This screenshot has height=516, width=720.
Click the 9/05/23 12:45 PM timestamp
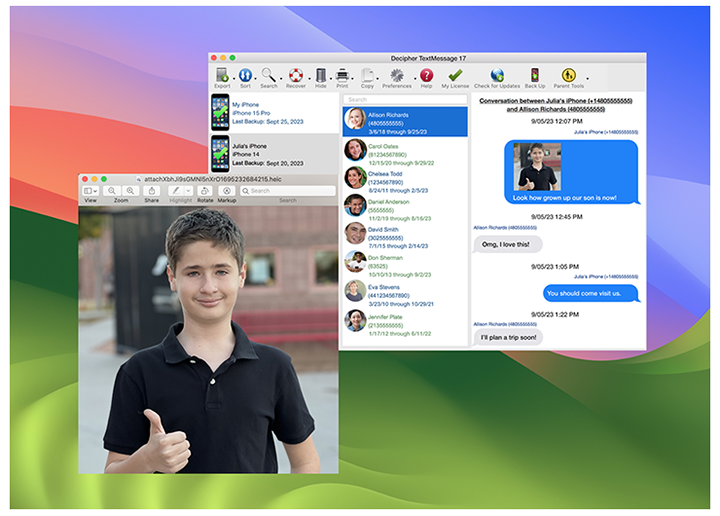pos(557,217)
